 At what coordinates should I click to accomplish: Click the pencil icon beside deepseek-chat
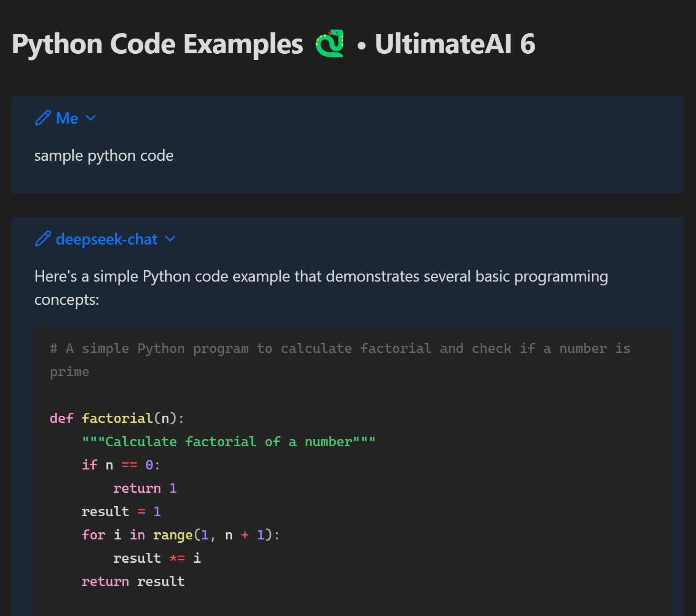coord(43,239)
